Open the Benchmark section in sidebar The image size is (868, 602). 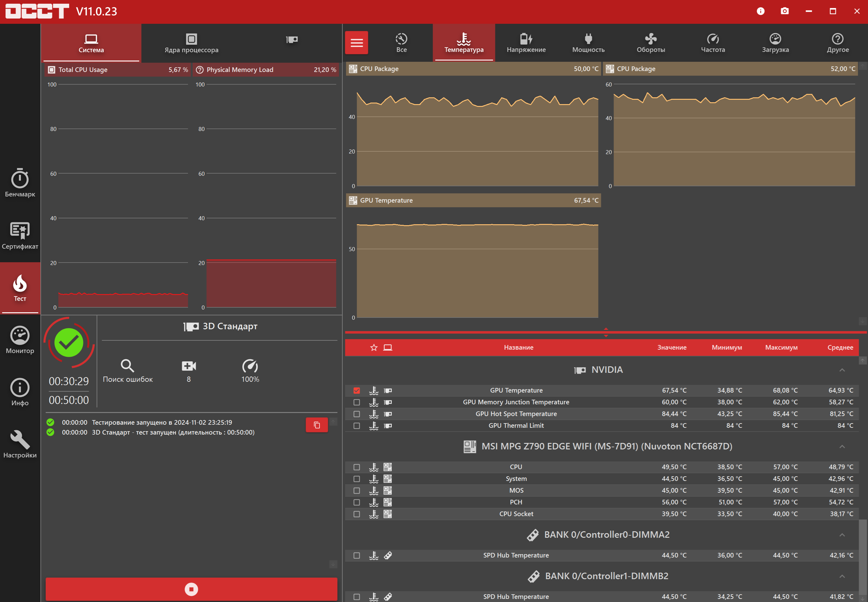[19, 183]
